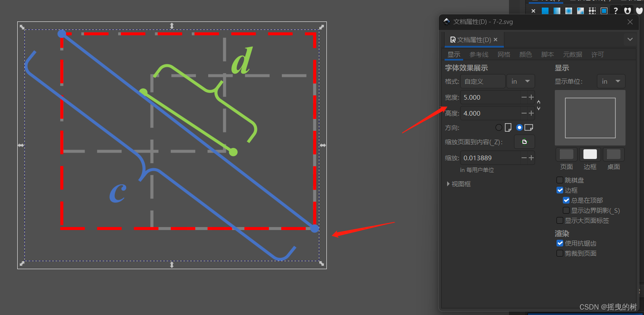
Task: Increase 宽度 with plus button
Action: 531,97
